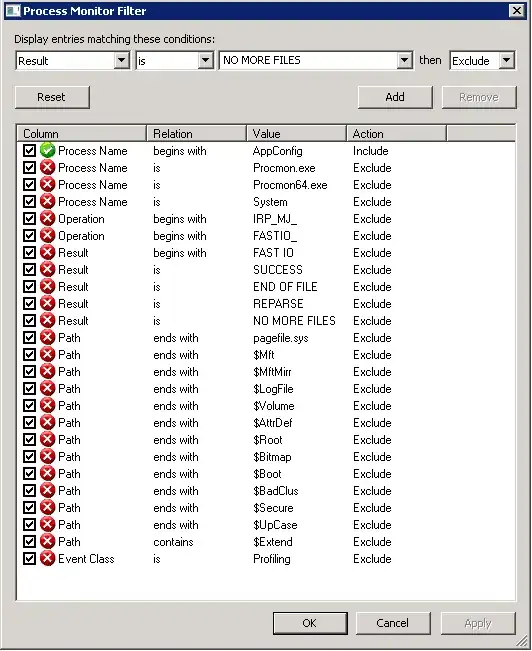Uncheck the Procmon.exe filter checkbox
This screenshot has height=651, width=532.
[29, 167]
